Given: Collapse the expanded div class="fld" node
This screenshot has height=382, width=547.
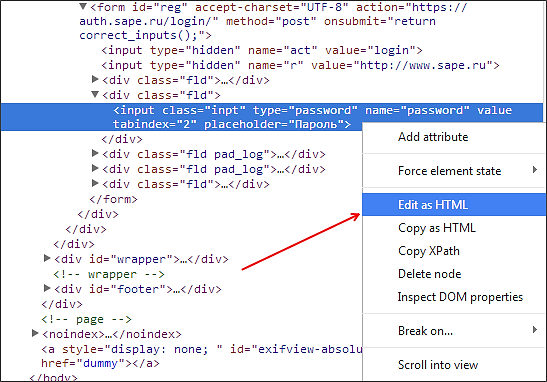Looking at the screenshot, I should 95,94.
